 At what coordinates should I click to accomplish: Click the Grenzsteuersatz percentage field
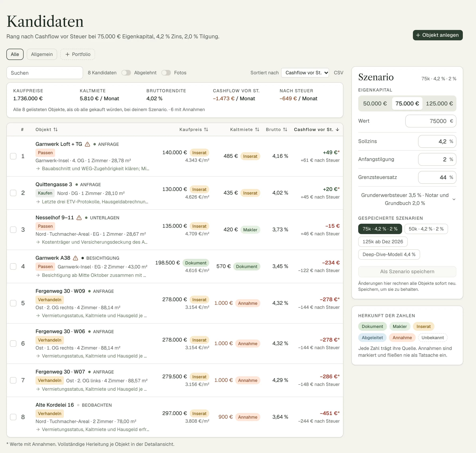pos(437,177)
